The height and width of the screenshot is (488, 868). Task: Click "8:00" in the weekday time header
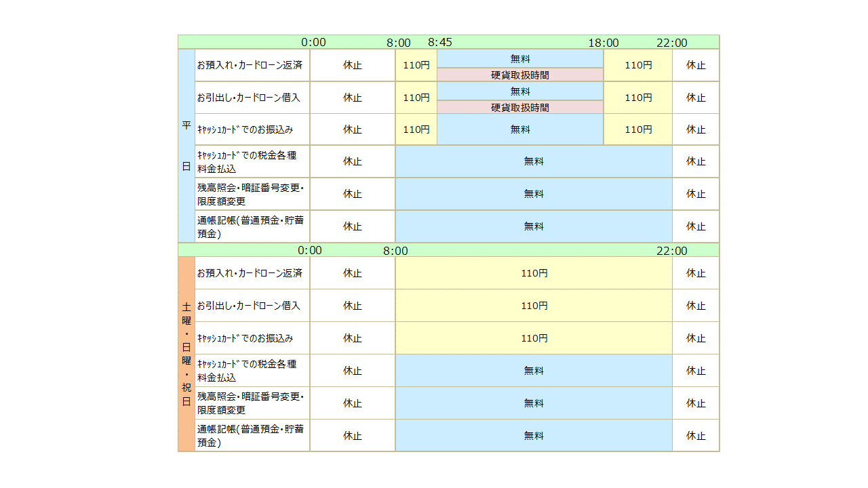point(399,43)
